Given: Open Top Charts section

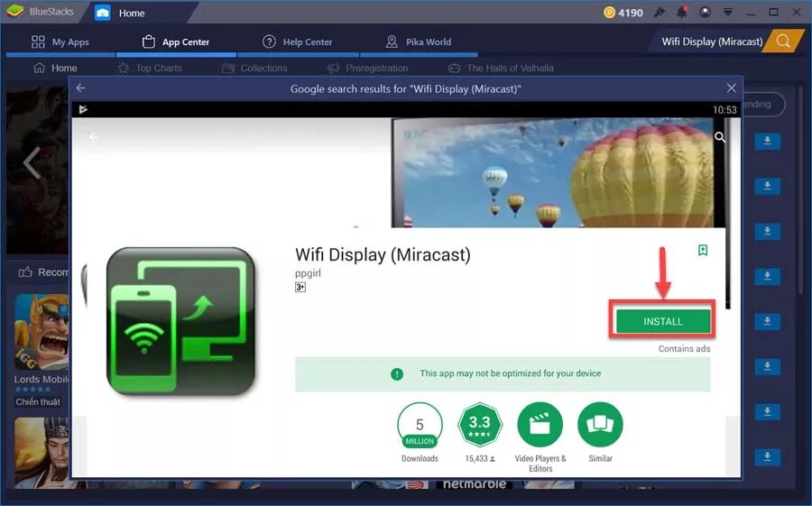Looking at the screenshot, I should [150, 68].
